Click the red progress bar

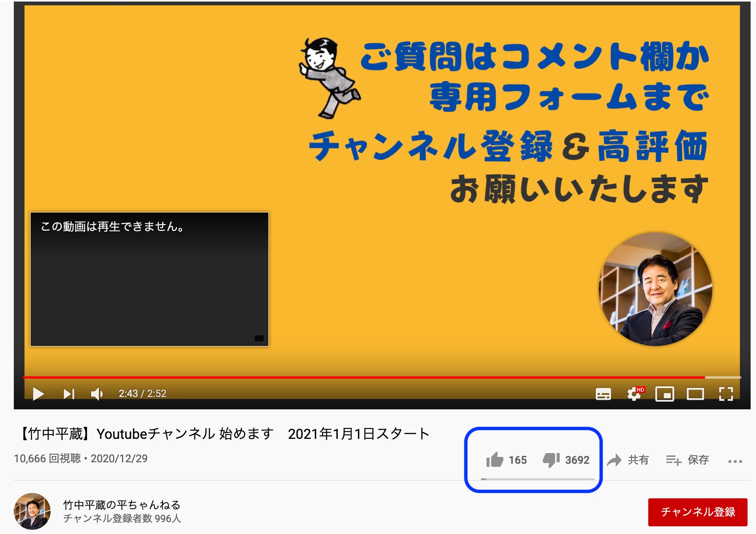(x=363, y=377)
